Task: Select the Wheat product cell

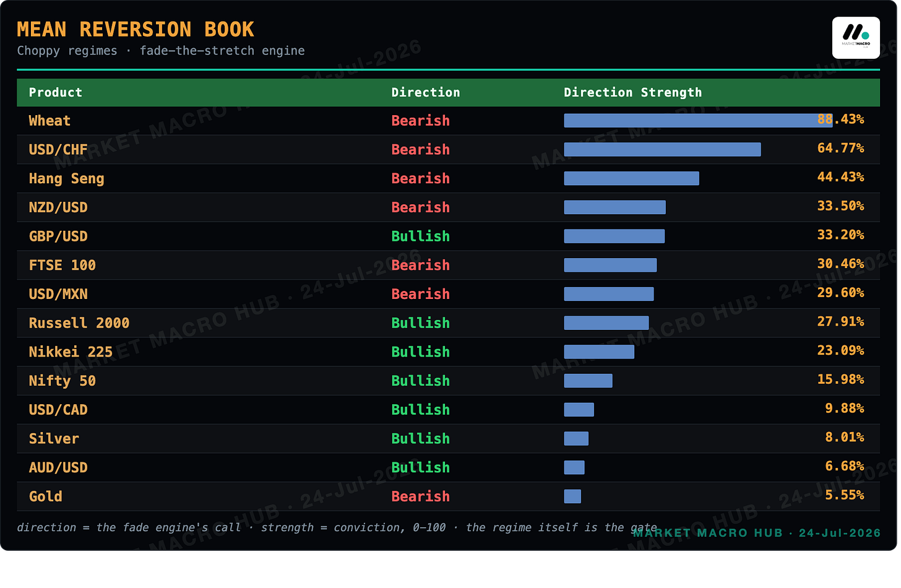Action: 50,121
